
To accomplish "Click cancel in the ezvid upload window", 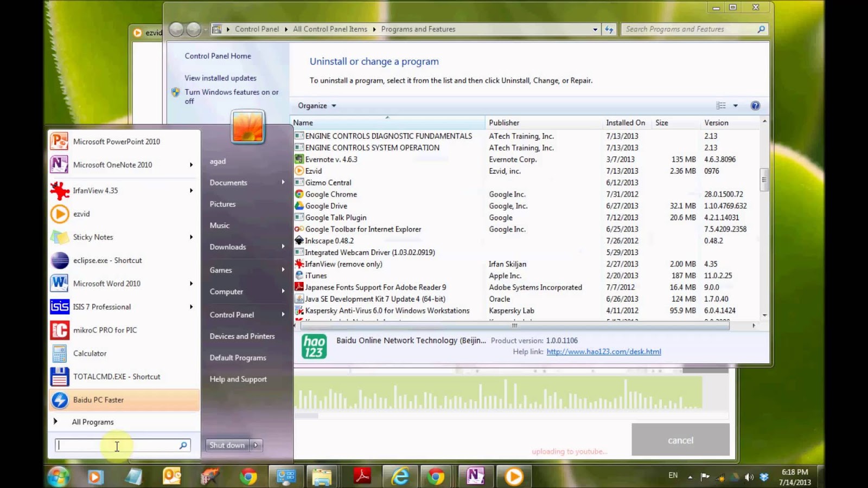I will (x=680, y=440).
